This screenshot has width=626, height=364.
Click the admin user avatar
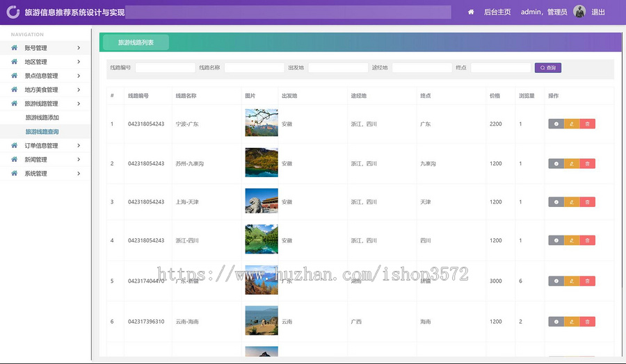coord(579,12)
